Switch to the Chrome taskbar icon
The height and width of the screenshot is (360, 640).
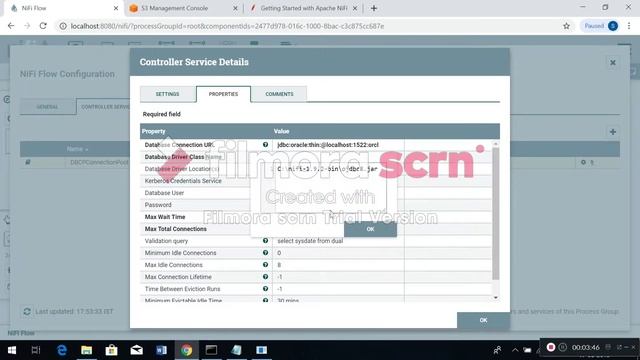[187, 350]
